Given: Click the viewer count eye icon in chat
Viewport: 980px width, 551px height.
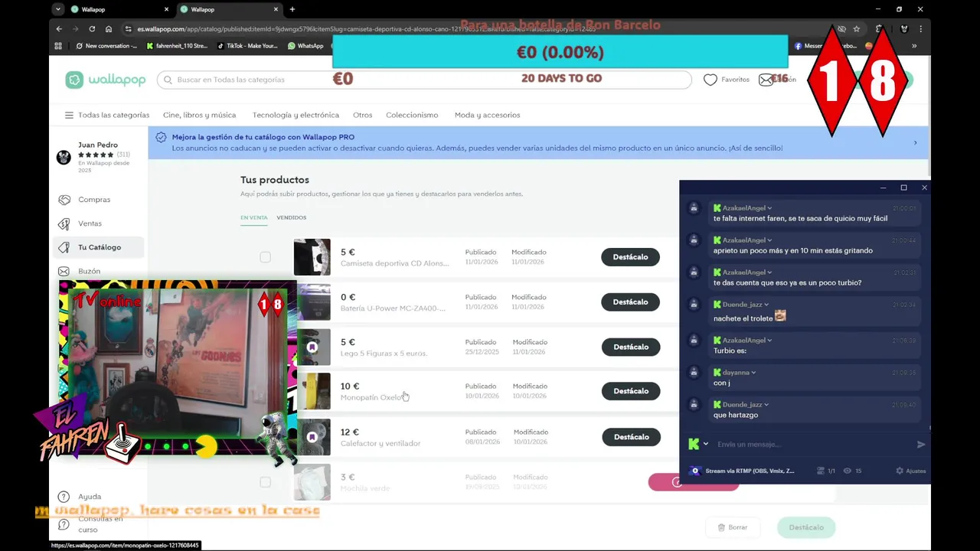Looking at the screenshot, I should coord(848,471).
